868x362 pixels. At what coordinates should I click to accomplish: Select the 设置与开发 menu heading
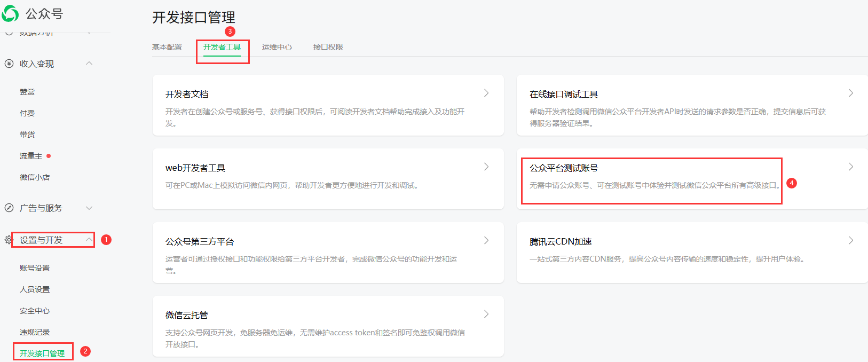pos(41,240)
